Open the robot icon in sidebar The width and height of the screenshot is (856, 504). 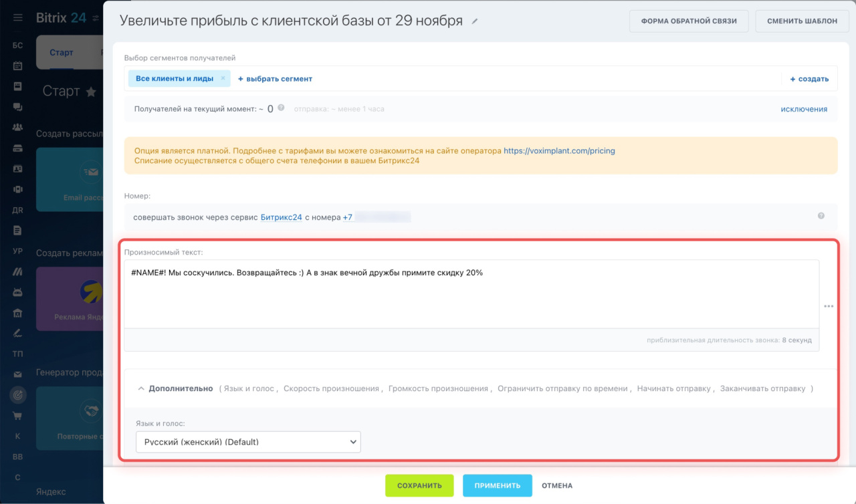[18, 292]
